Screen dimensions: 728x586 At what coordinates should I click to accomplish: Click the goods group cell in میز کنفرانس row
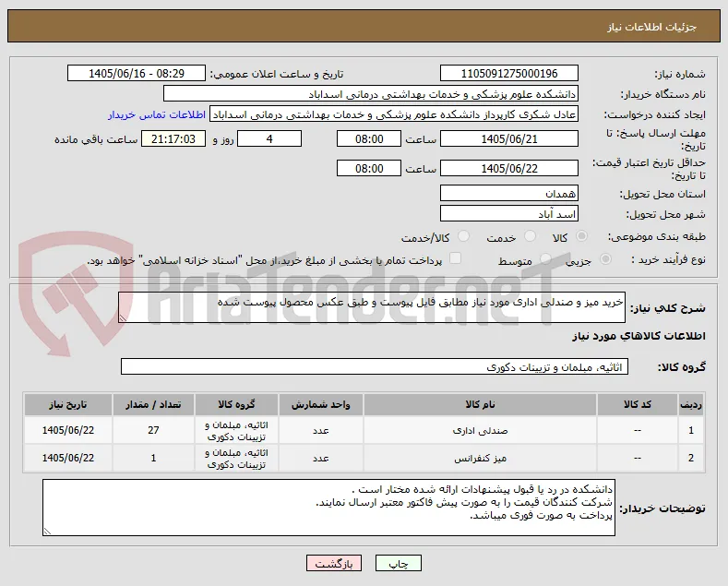pyautogui.click(x=237, y=459)
